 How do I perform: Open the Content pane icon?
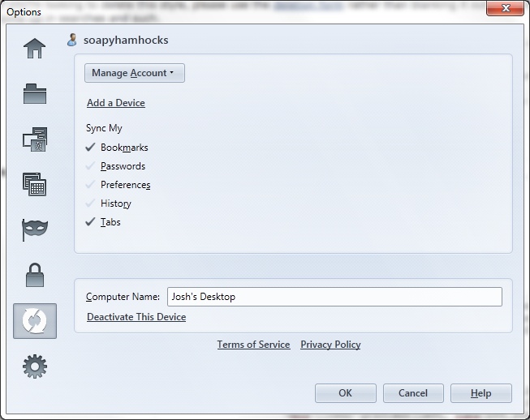click(35, 139)
